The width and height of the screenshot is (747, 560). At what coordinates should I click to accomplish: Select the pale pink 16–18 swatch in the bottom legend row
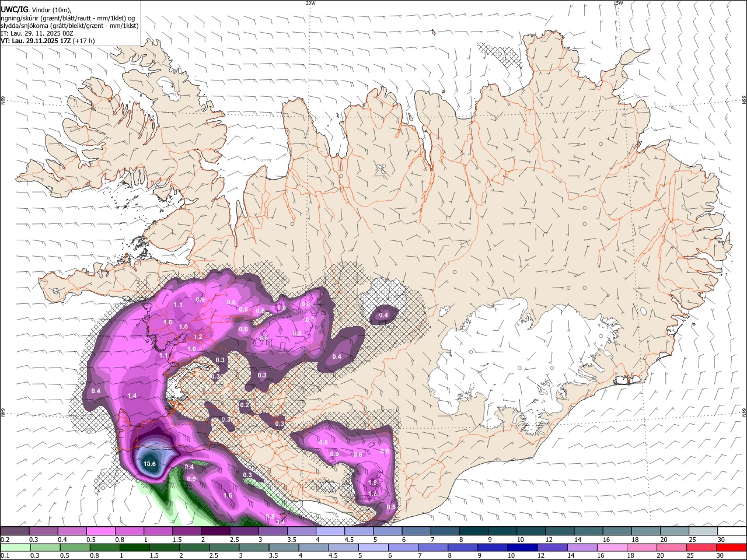point(611,547)
